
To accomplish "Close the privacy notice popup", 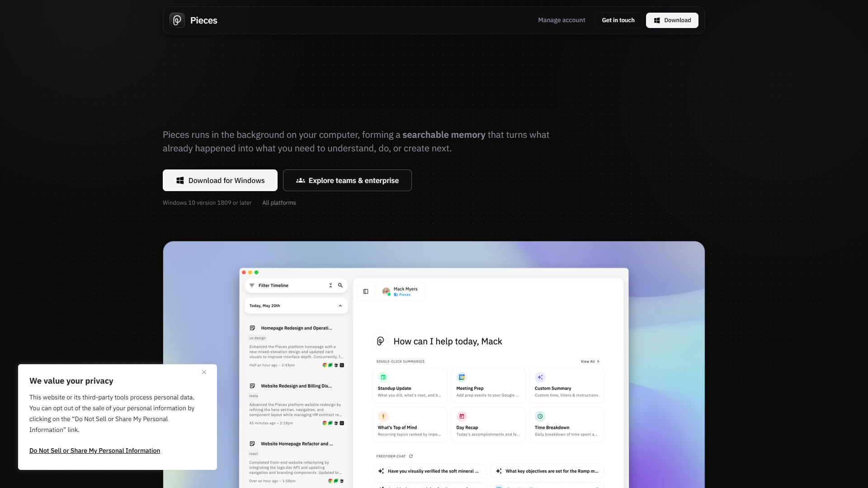I will (204, 372).
